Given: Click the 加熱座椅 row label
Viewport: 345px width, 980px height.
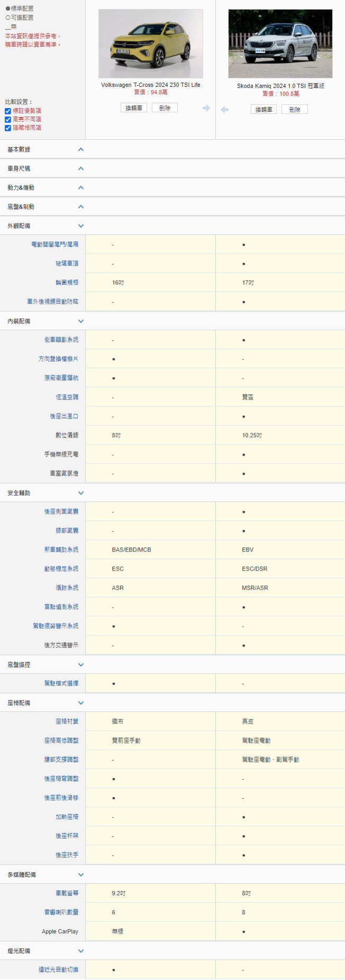Looking at the screenshot, I should pos(67,816).
